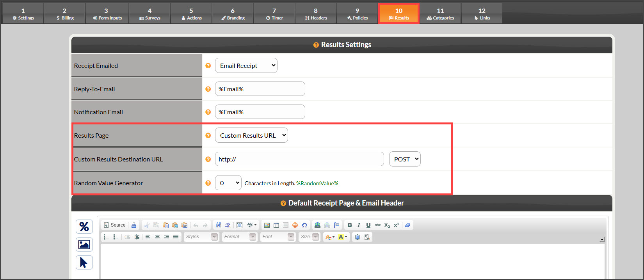Click the image picture side button
Screen dimensions: 644x280
84,245
